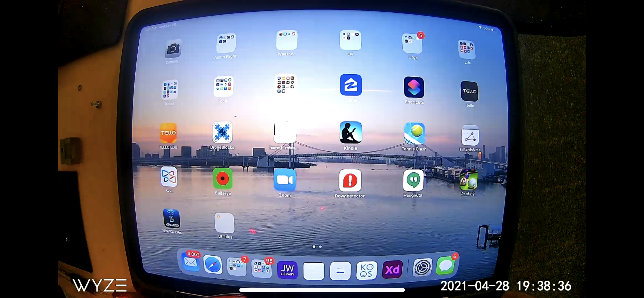Launch the Zillow app
Screen dimensions: 644x298
pos(351,85)
